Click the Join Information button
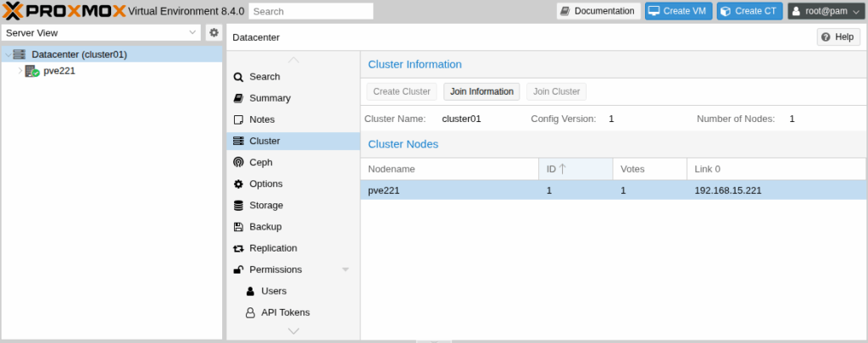 pos(481,91)
